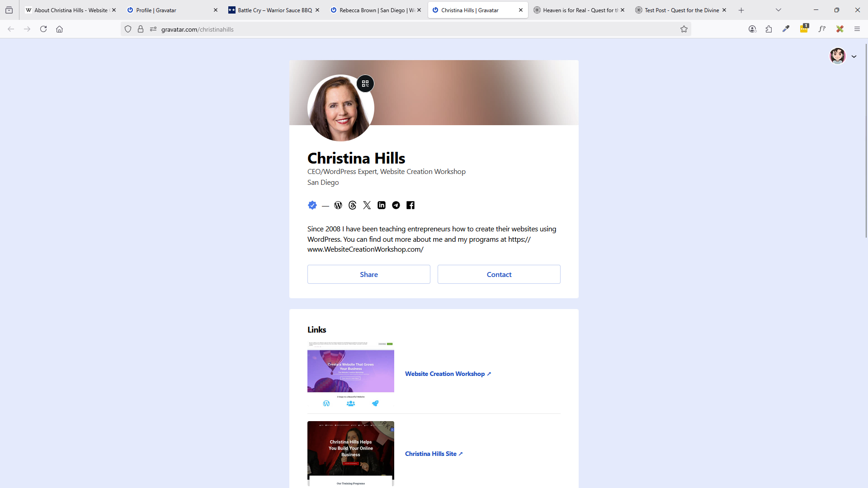The height and width of the screenshot is (488, 868).
Task: Click the Contact button
Action: (499, 274)
